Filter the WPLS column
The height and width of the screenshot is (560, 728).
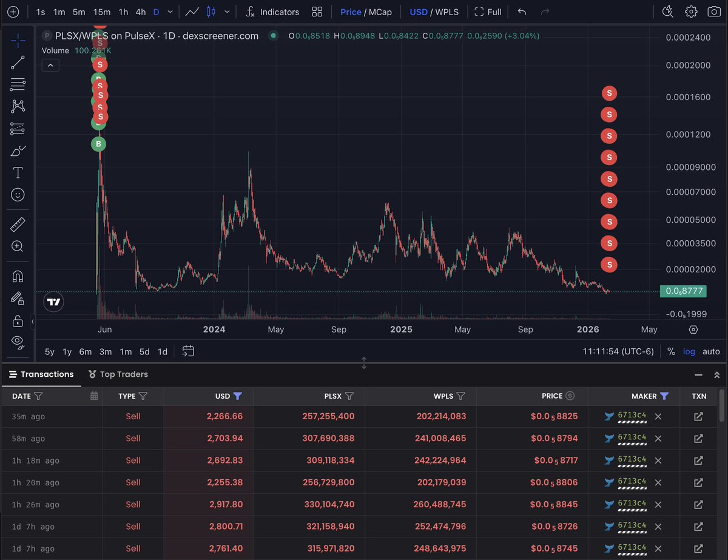[460, 396]
